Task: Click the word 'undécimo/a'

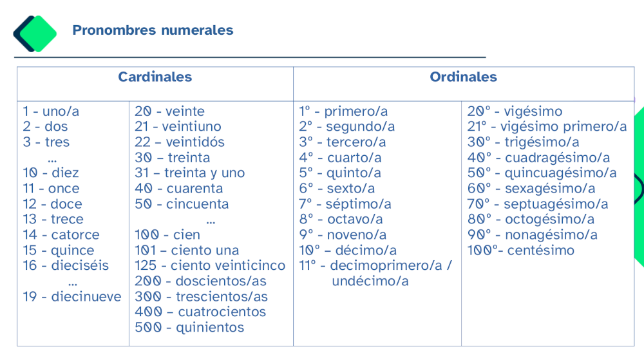Action: (370, 281)
